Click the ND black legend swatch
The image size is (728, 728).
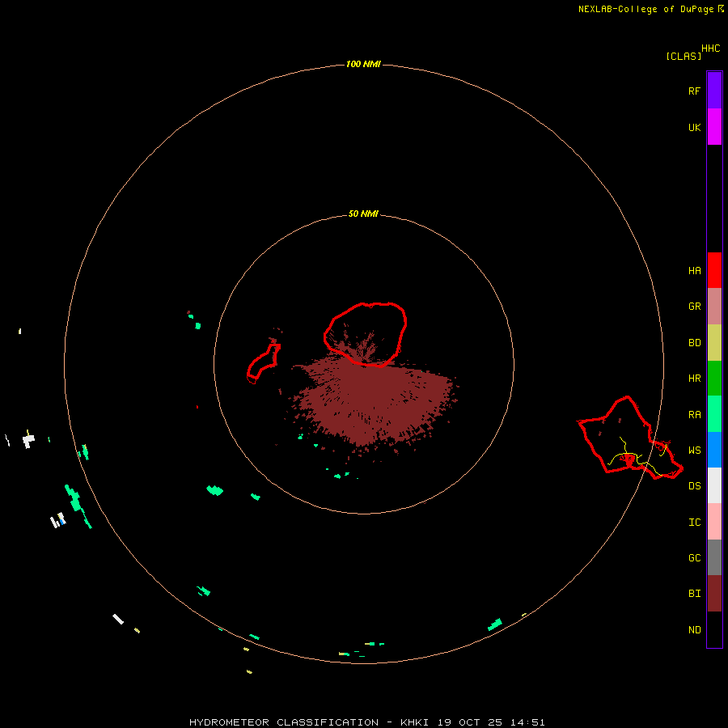point(714,629)
